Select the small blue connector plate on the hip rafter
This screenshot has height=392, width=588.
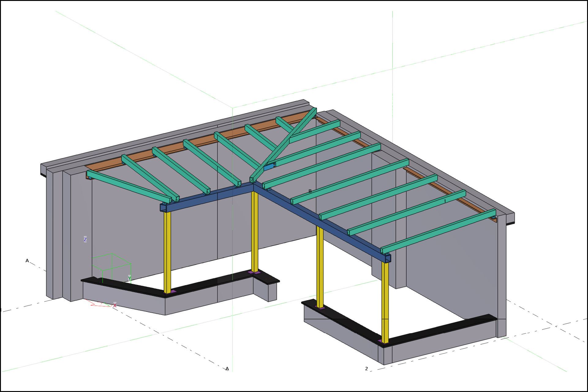click(269, 167)
